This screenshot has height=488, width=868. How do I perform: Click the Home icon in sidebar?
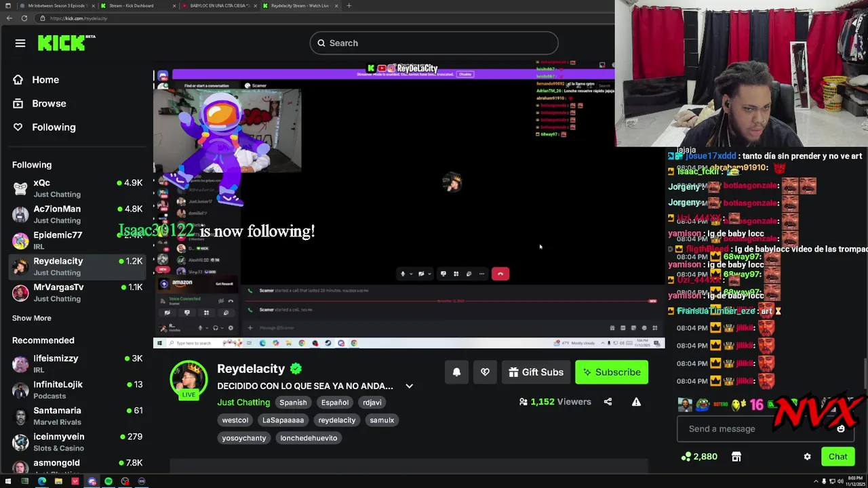pyautogui.click(x=18, y=80)
